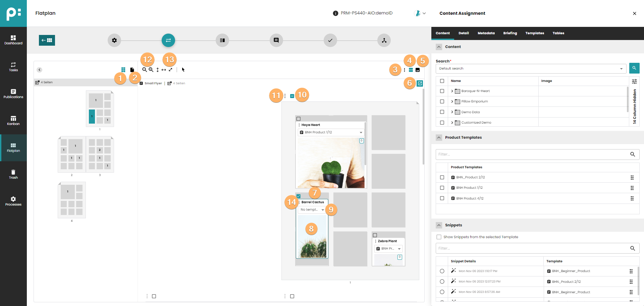Click the back to grid arrow button

(47, 40)
